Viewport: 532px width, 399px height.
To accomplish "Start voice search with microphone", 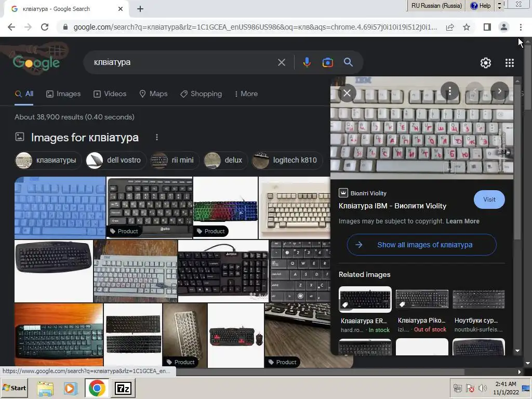I will coord(307,62).
